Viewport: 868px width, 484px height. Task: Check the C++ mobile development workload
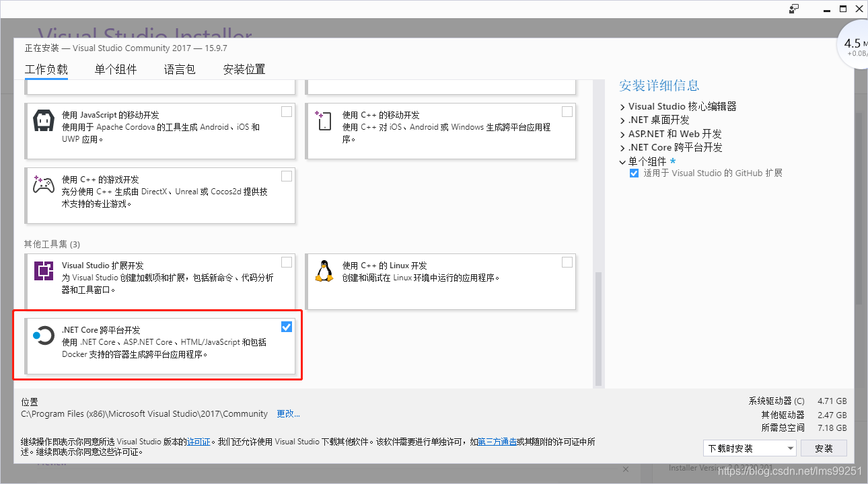[567, 112]
